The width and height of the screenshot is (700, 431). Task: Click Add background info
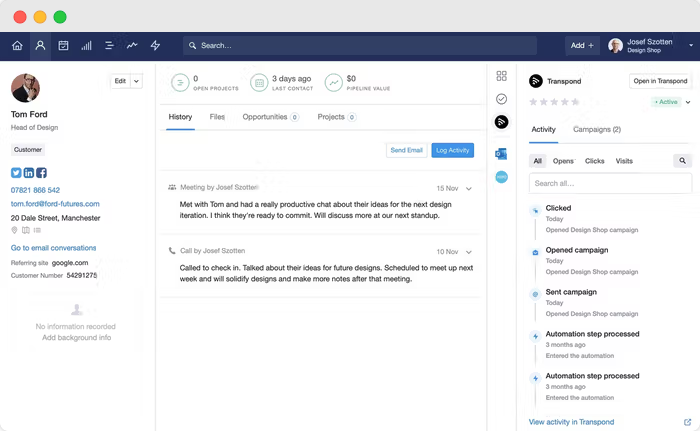[x=76, y=338]
